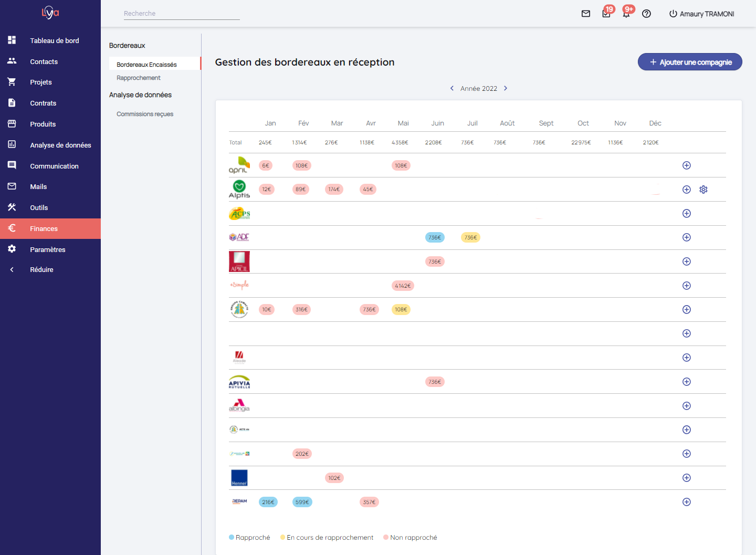Select Contrats in the sidebar
Image resolution: width=756 pixels, height=555 pixels.
coord(43,103)
